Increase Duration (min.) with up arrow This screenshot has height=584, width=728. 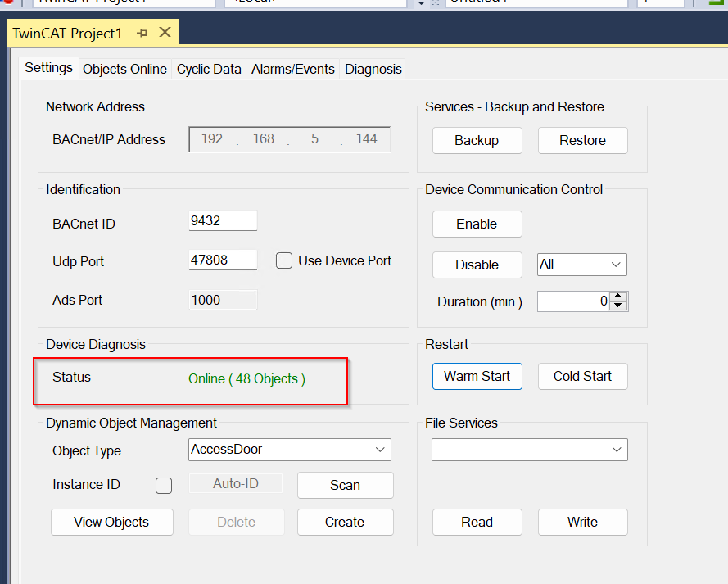point(618,297)
